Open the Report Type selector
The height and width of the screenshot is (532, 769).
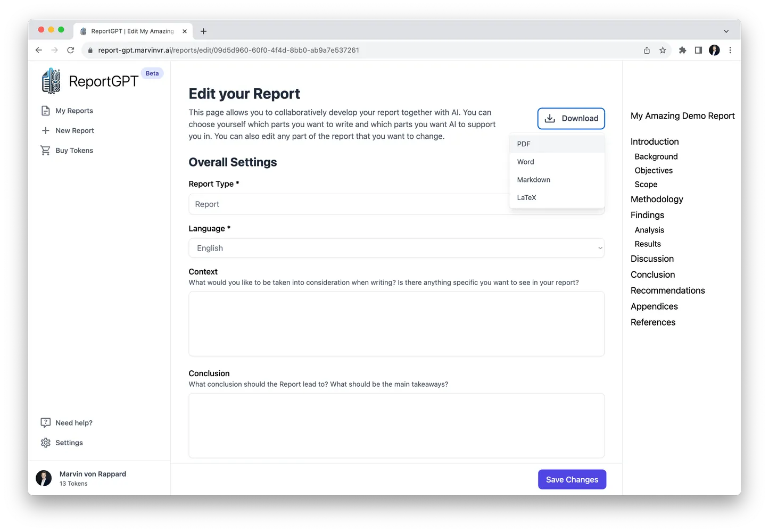click(x=396, y=204)
